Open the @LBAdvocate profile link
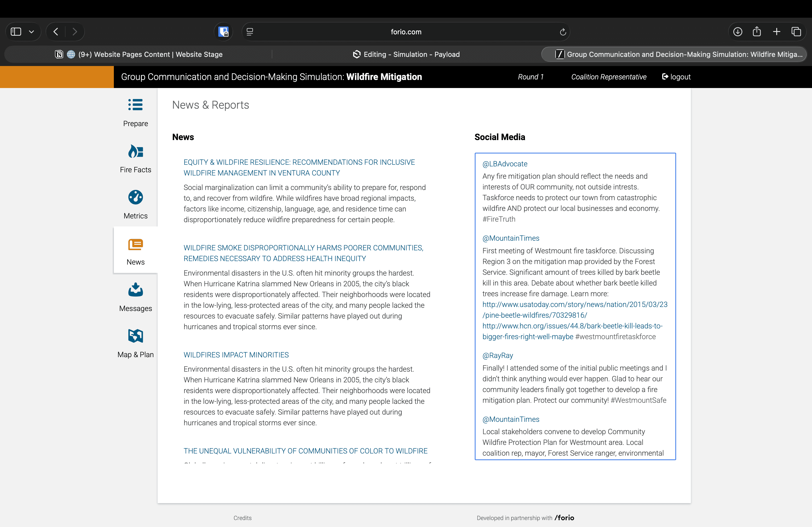Image resolution: width=812 pixels, height=527 pixels. click(505, 164)
